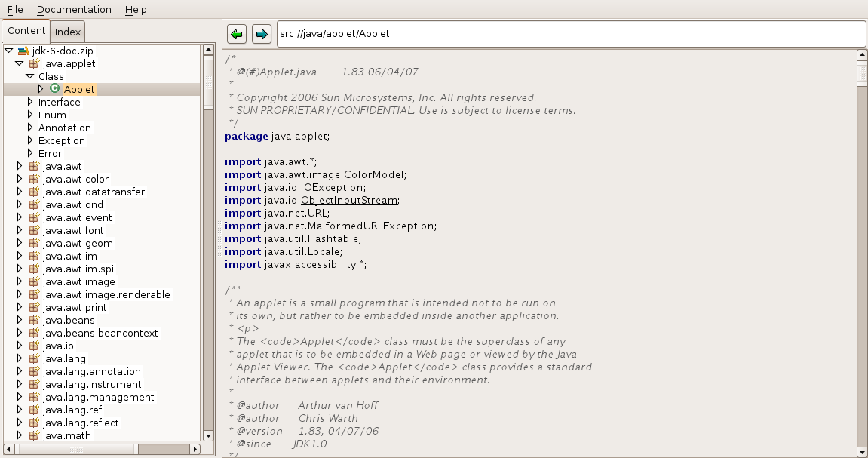Click the source pane vertical scrollbar thumb
This screenshot has width=868, height=458.
861,74
